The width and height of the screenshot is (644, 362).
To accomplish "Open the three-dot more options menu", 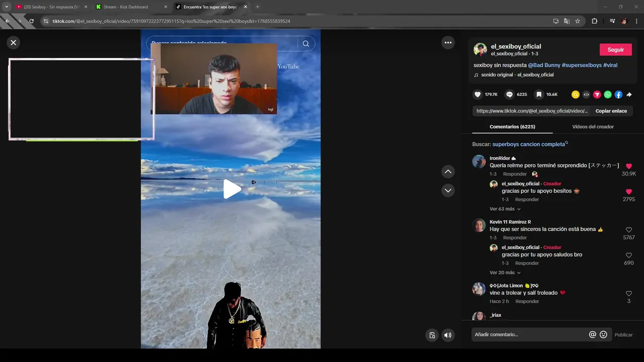I will click(448, 43).
